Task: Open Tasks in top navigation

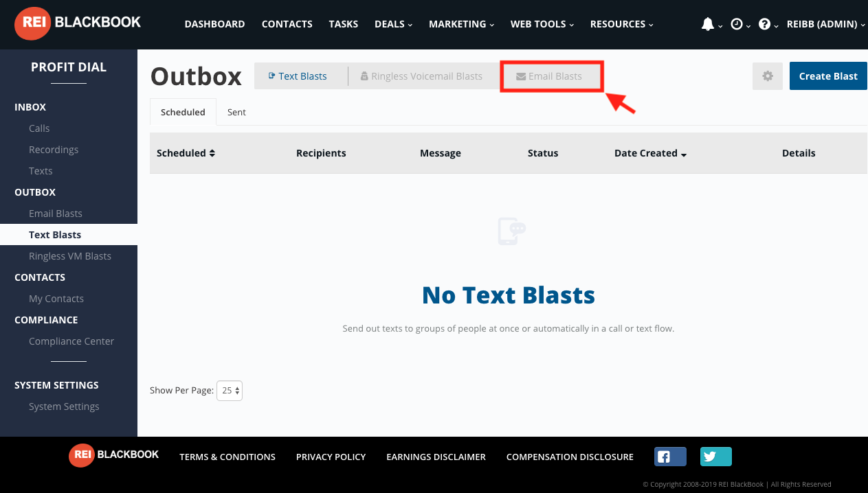Action: pos(344,24)
